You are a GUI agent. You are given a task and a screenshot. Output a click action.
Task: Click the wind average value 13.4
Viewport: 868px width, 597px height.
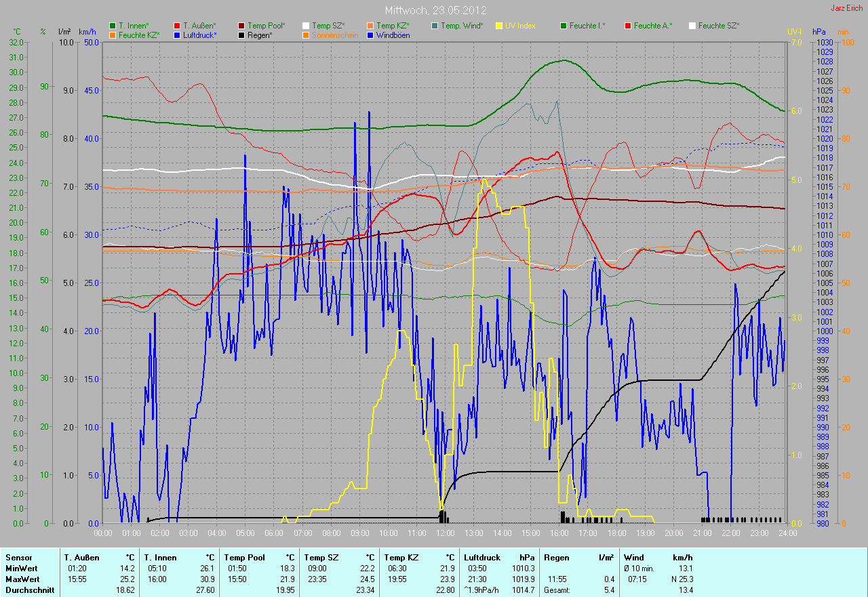pyautogui.click(x=686, y=590)
